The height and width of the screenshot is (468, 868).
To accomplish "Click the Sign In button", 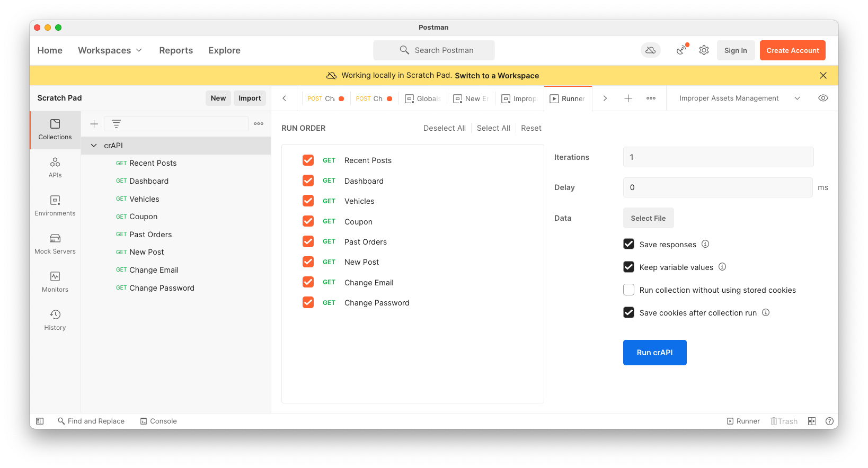I will click(x=736, y=50).
